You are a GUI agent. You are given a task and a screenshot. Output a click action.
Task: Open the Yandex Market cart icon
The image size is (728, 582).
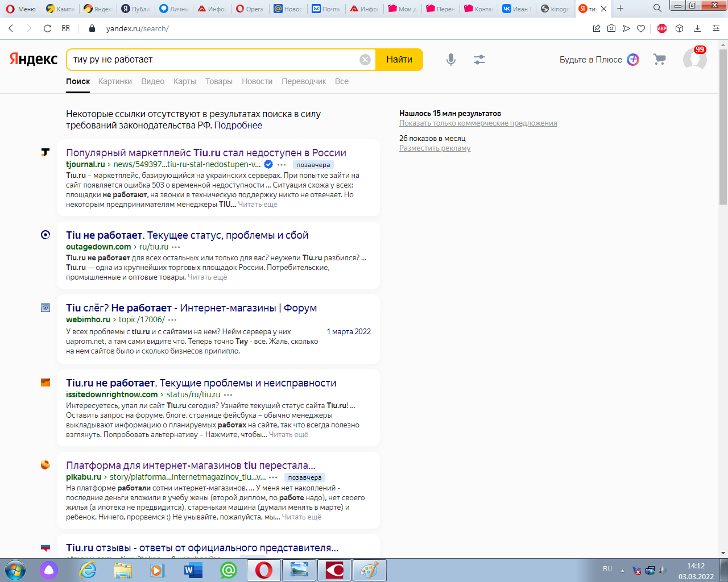click(659, 60)
